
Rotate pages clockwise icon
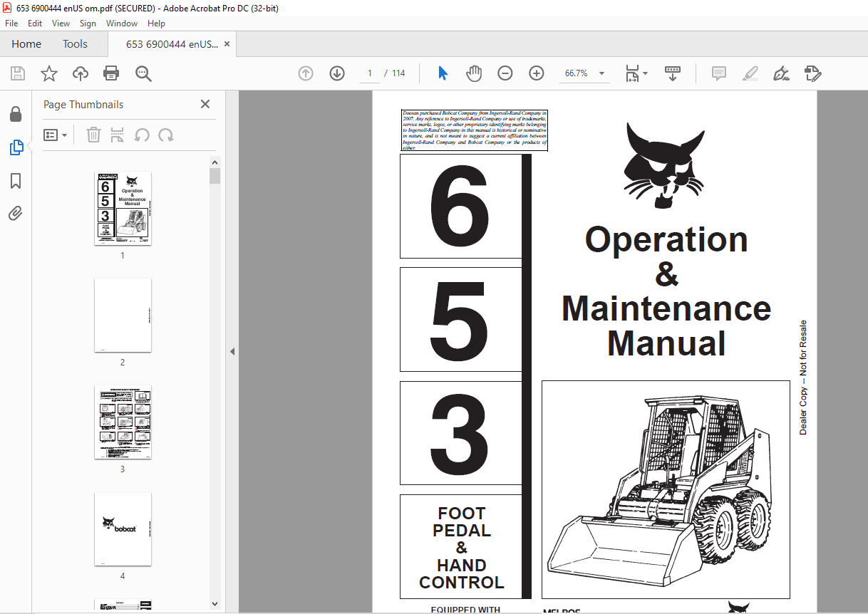(x=166, y=135)
